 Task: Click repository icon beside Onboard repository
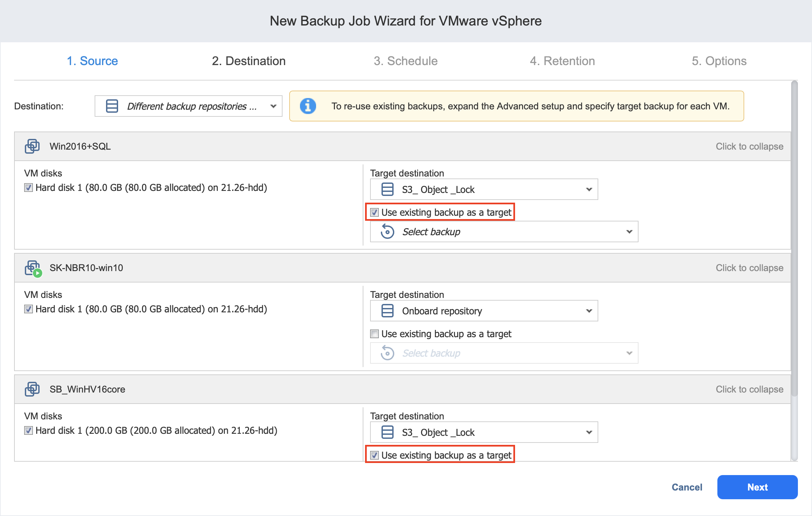[x=387, y=311]
